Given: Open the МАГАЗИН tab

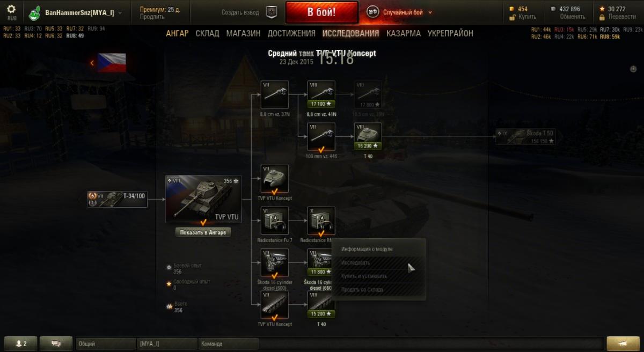Looking at the screenshot, I should 243,33.
